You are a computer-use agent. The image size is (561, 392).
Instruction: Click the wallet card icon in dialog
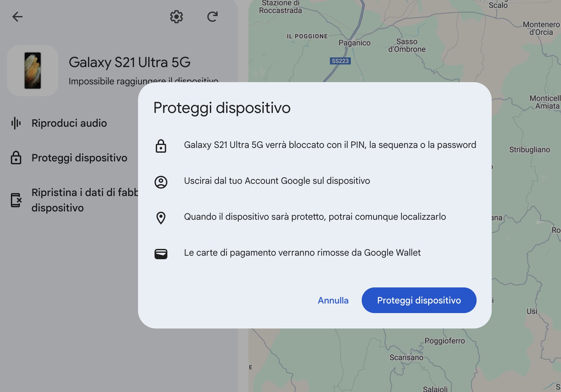coord(161,254)
